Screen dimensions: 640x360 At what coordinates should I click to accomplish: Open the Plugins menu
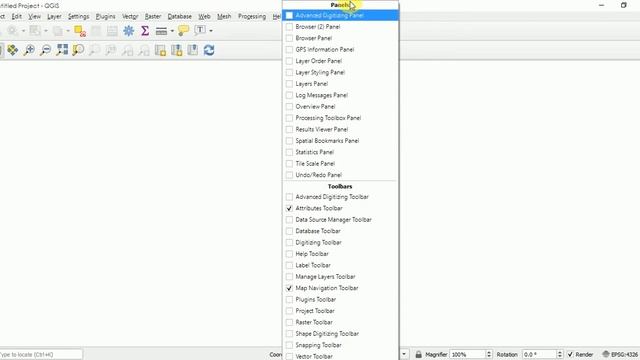(x=105, y=16)
